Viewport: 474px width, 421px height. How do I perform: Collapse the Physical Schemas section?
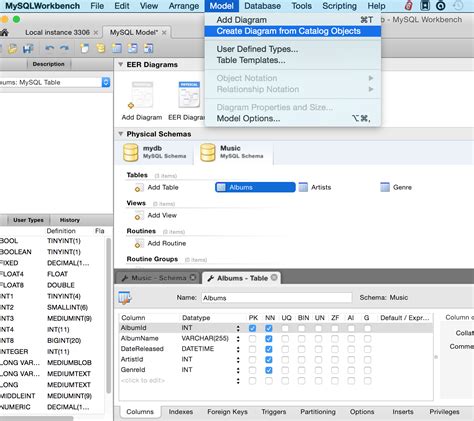pos(120,134)
